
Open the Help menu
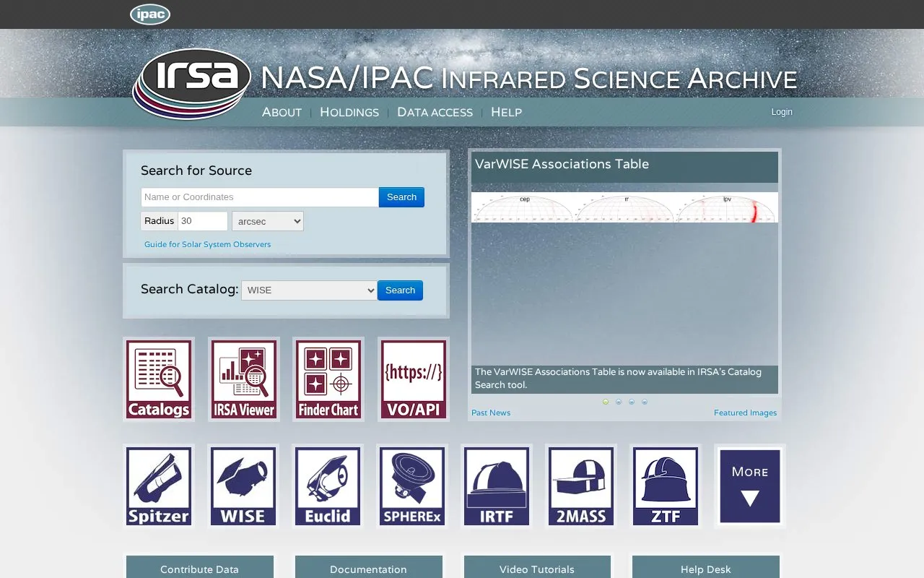coord(506,112)
